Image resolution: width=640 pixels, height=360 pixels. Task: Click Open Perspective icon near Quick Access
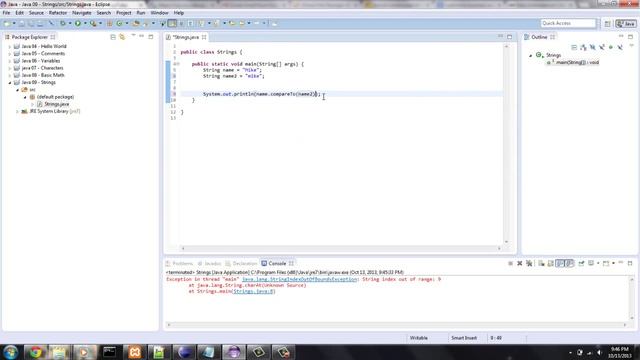coord(607,24)
